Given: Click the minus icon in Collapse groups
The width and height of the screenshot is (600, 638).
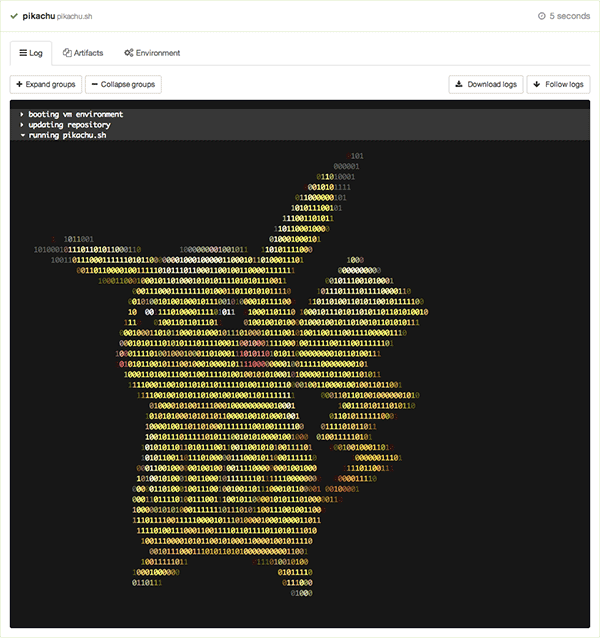Looking at the screenshot, I should click(94, 84).
